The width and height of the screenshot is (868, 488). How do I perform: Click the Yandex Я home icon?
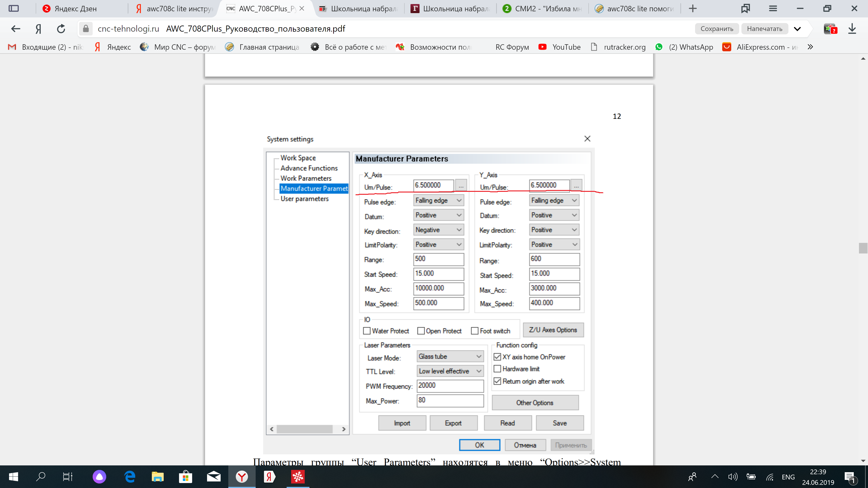tap(38, 29)
